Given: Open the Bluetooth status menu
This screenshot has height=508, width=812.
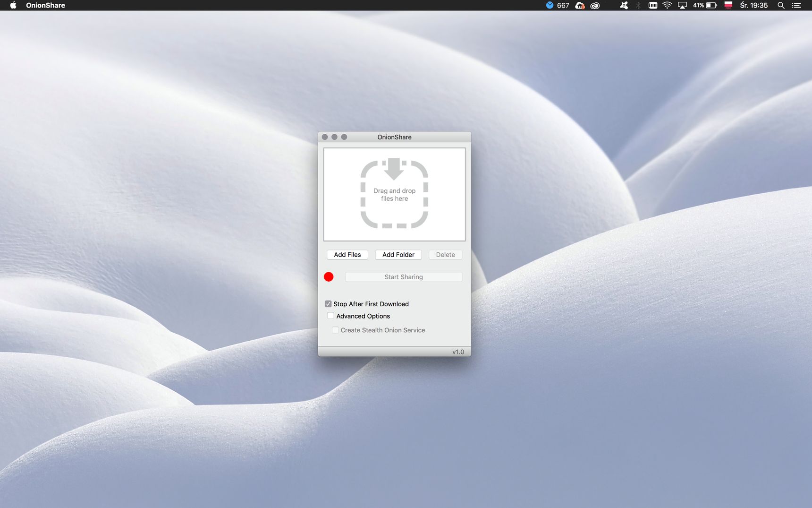Looking at the screenshot, I should pyautogui.click(x=638, y=5).
